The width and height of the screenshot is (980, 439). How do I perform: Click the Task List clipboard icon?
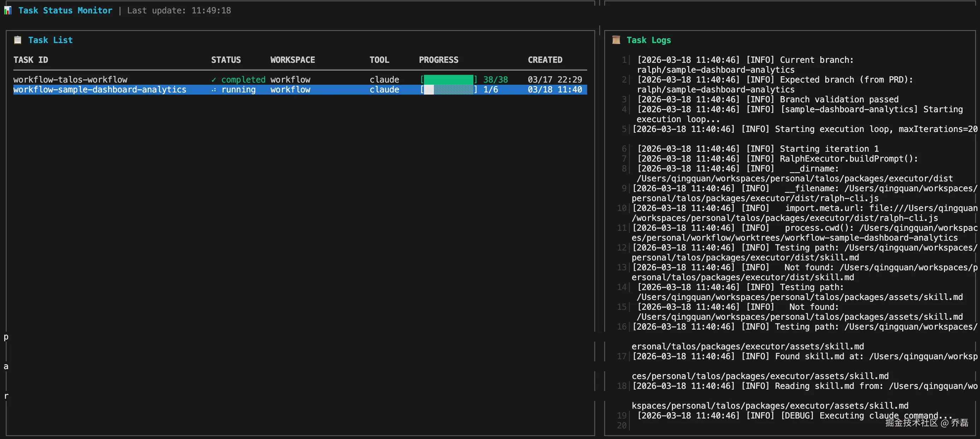pyautogui.click(x=18, y=40)
